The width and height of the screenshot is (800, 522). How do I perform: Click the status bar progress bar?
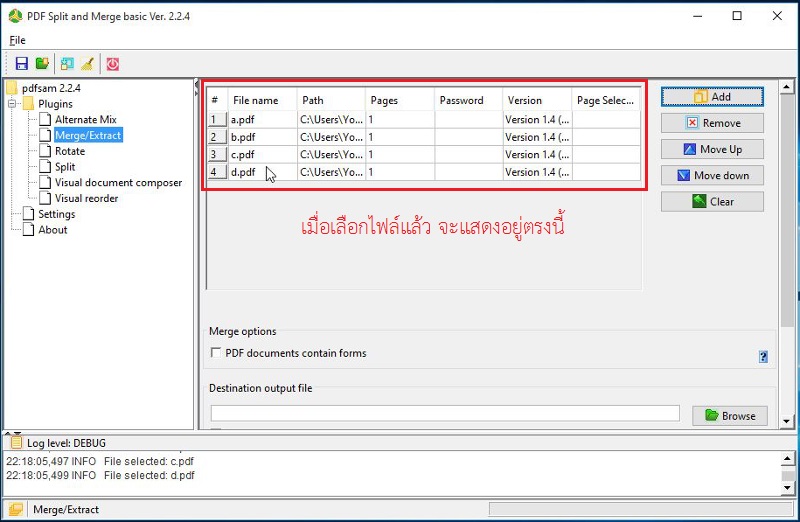[x=641, y=509]
